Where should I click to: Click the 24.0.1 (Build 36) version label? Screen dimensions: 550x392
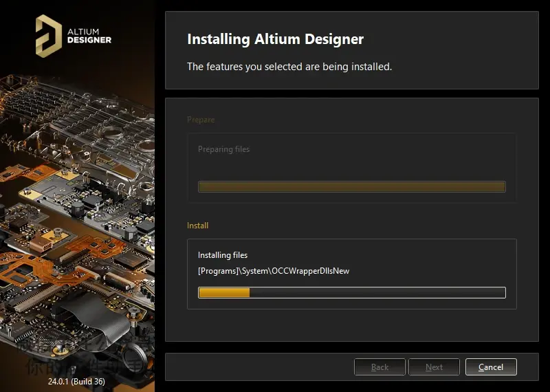pyautogui.click(x=76, y=381)
